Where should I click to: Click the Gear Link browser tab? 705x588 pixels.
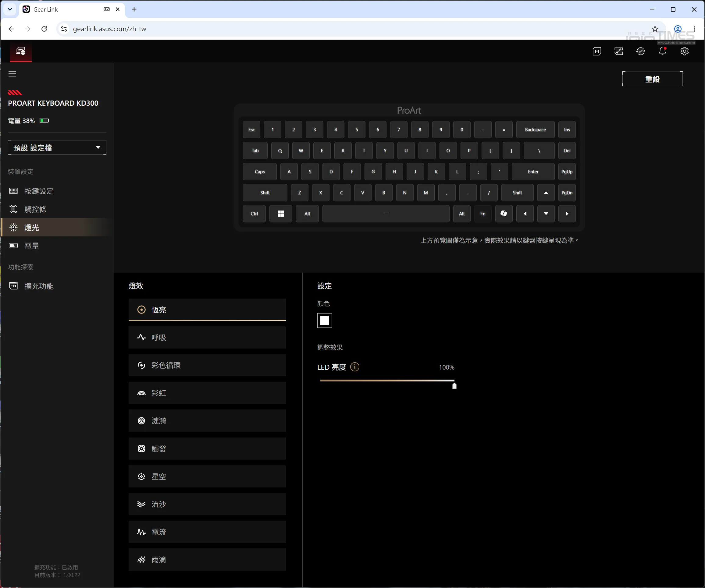pyautogui.click(x=71, y=9)
